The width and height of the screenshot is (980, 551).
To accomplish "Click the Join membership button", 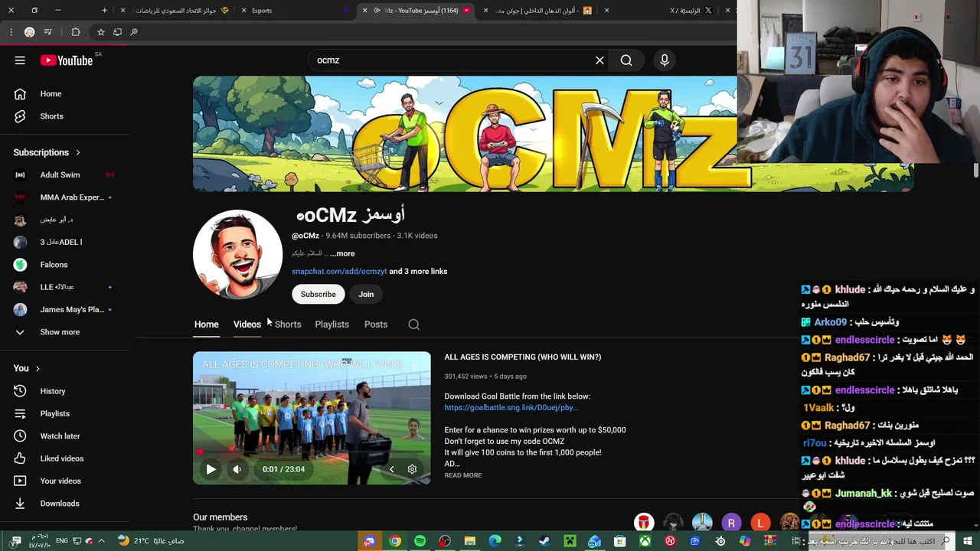I will tap(366, 295).
